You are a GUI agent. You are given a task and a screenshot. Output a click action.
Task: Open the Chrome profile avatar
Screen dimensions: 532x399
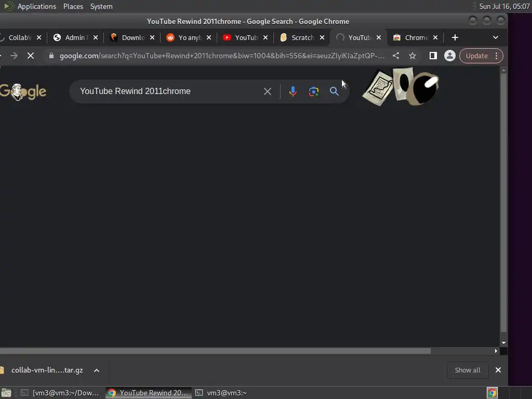pyautogui.click(x=449, y=56)
